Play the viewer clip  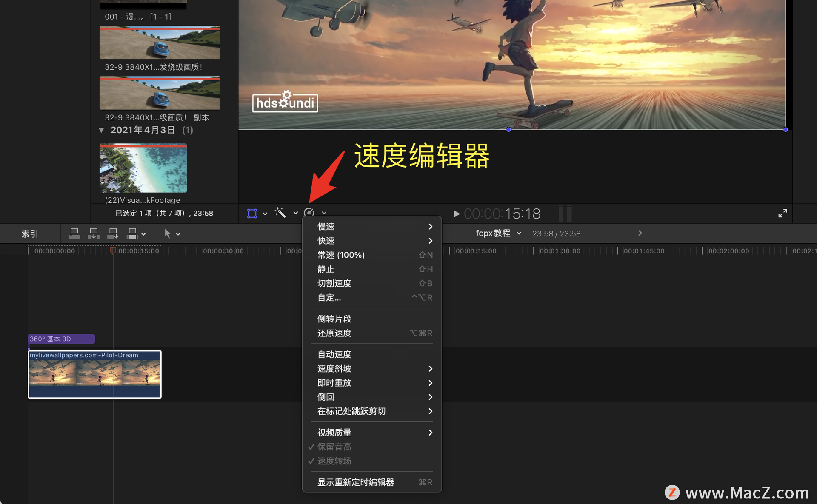[x=457, y=214]
